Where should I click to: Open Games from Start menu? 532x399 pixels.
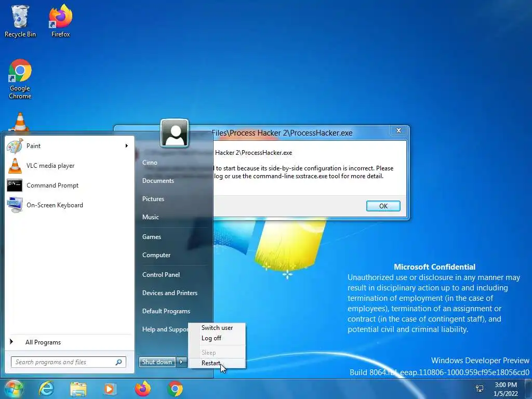tap(151, 237)
